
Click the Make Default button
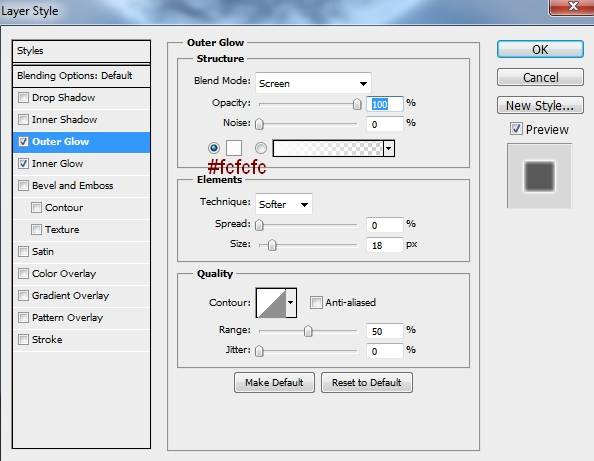(x=274, y=383)
